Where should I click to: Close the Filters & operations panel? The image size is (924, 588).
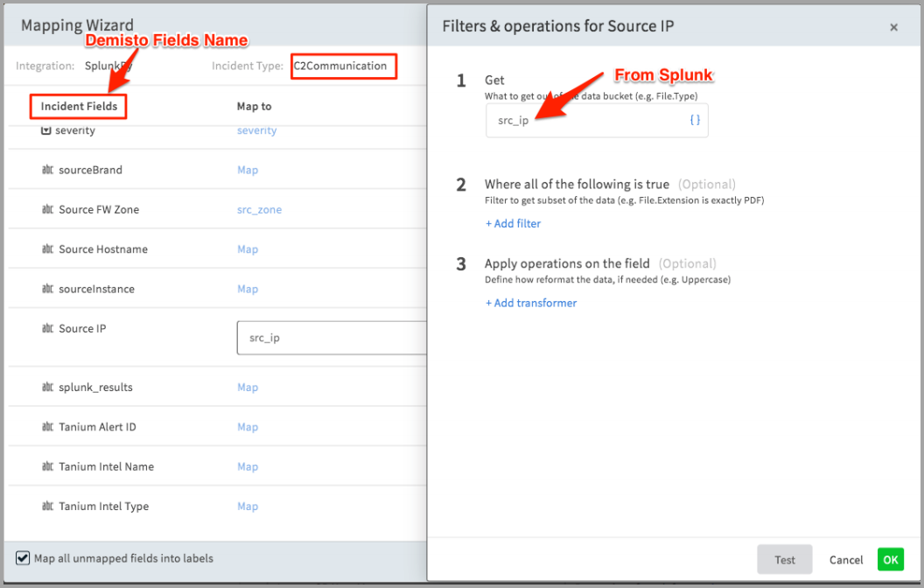pyautogui.click(x=894, y=27)
